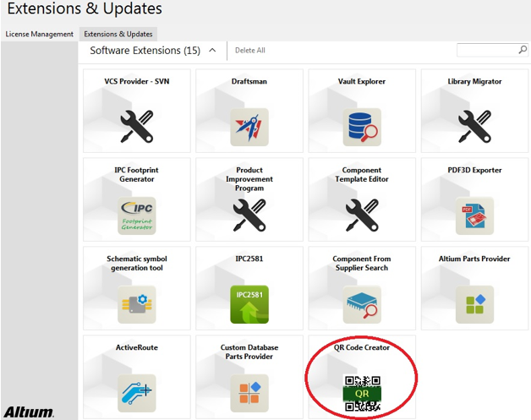Select the Schematic symbol generation tool icon
Screen dimensions: 531x420
(137, 304)
